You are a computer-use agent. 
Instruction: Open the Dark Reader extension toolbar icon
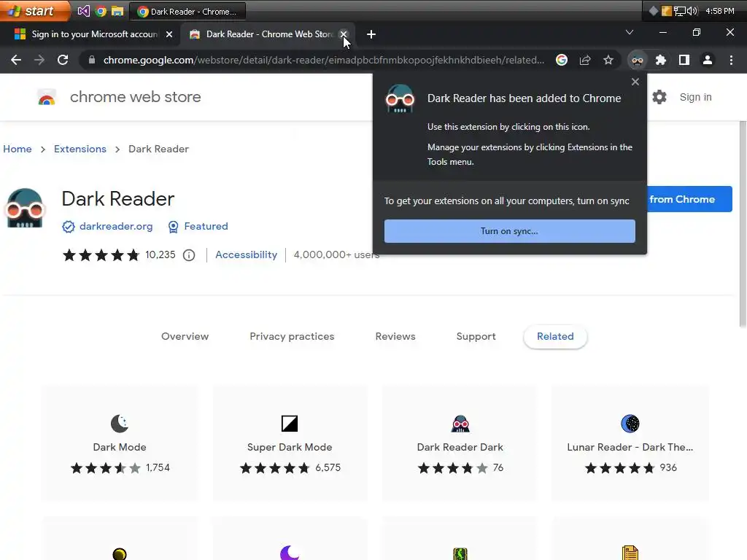(x=637, y=60)
